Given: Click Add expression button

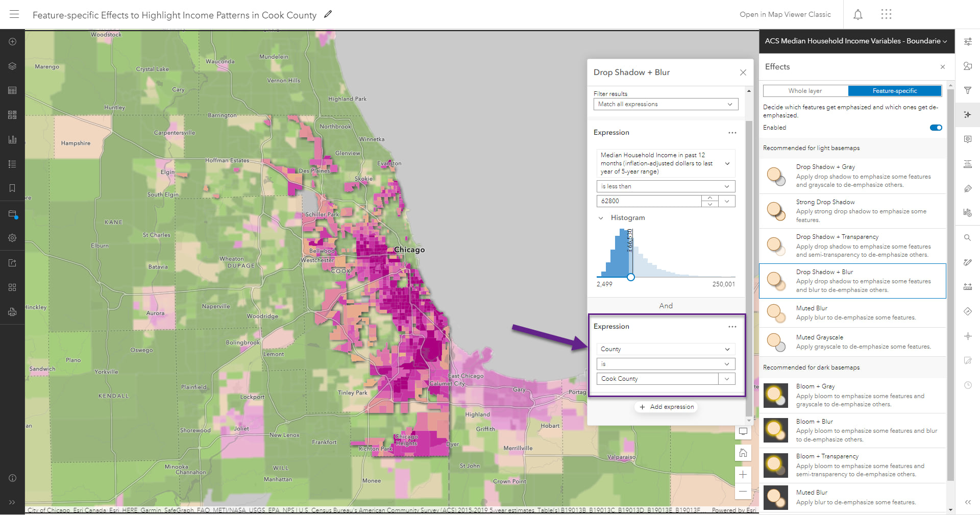Looking at the screenshot, I should (667, 407).
